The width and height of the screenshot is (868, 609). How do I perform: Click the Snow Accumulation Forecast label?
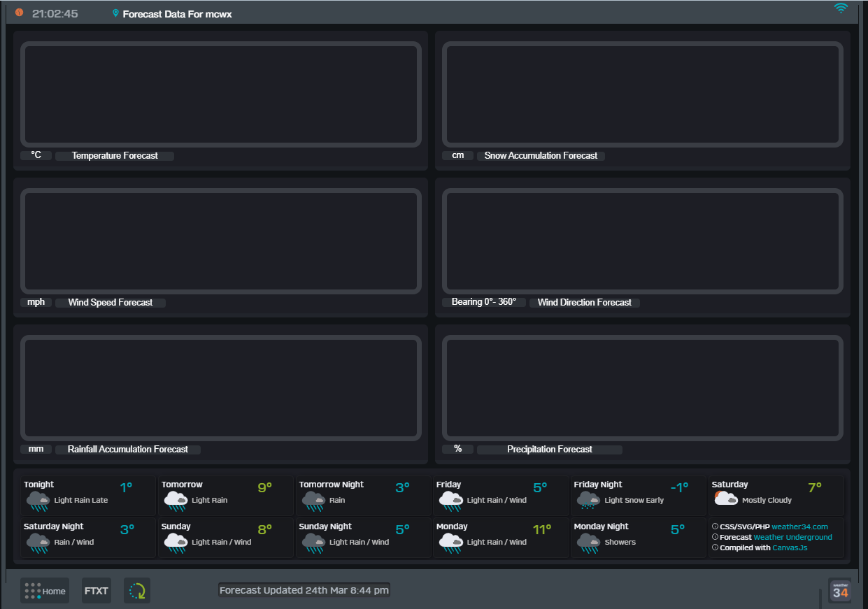pos(541,156)
